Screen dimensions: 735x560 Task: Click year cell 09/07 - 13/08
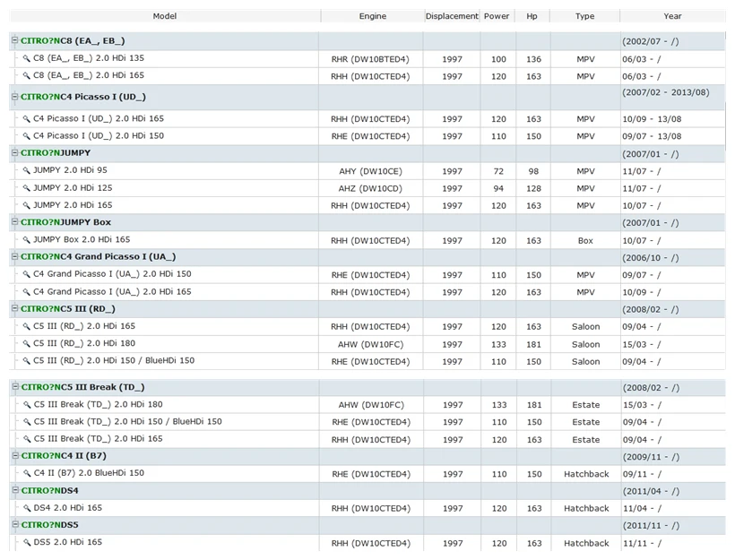(652, 136)
